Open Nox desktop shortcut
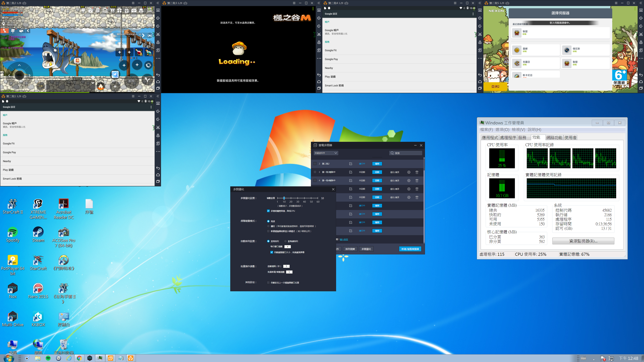Image resolution: width=644 pixels, height=362 pixels. pos(13,291)
